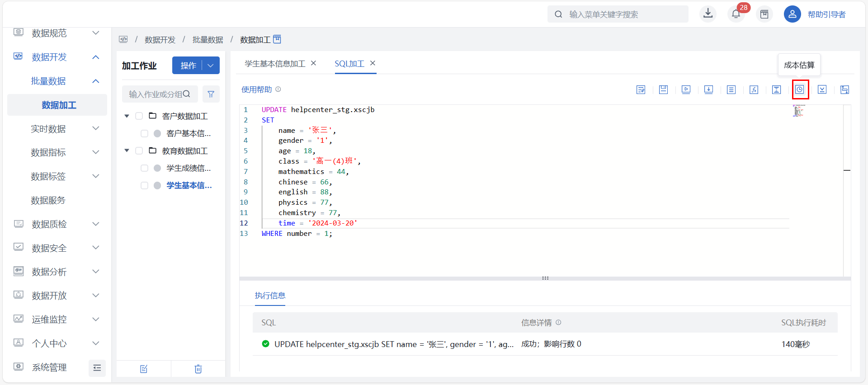Open the fx function toolbar icon
This screenshot has width=868, height=385.
pyautogui.click(x=754, y=89)
